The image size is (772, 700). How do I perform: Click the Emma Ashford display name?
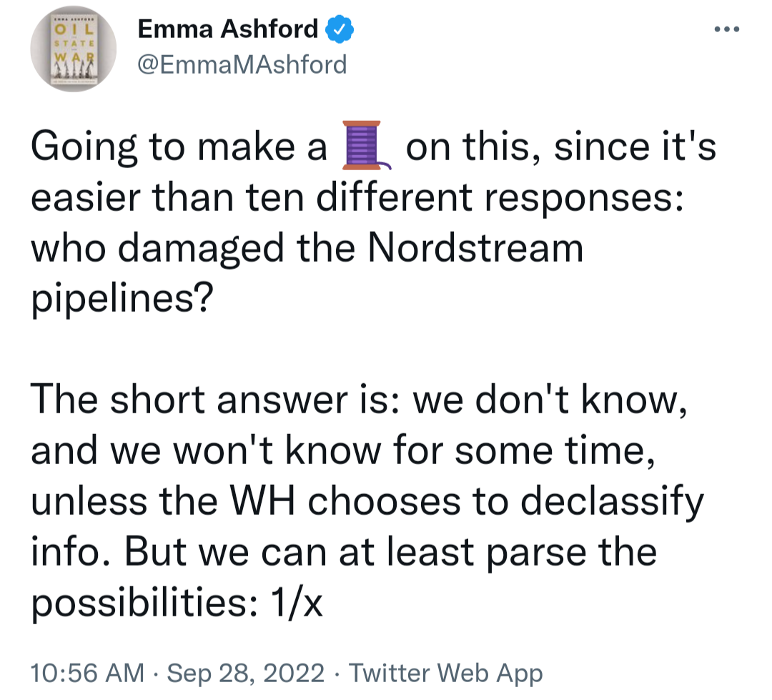click(x=228, y=29)
